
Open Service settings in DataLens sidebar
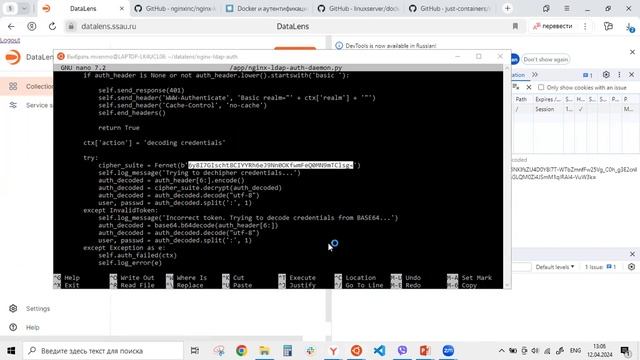pyautogui.click(x=28, y=105)
